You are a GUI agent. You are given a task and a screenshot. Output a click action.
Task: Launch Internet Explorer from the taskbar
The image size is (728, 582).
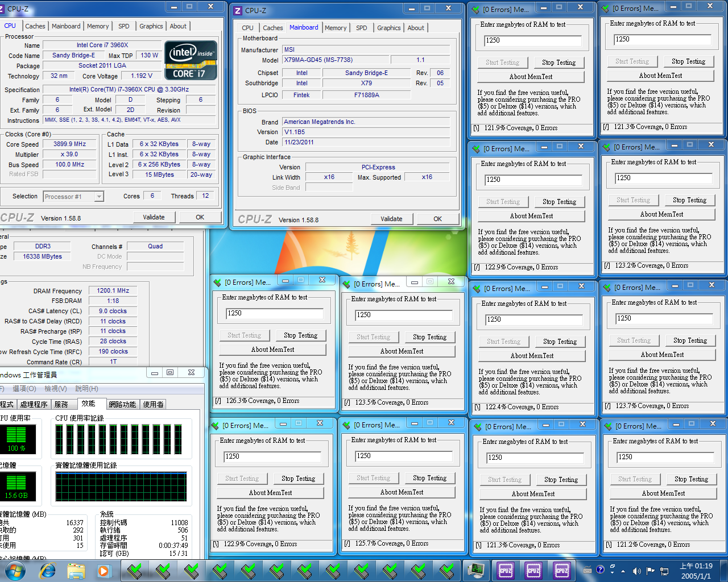[47, 571]
